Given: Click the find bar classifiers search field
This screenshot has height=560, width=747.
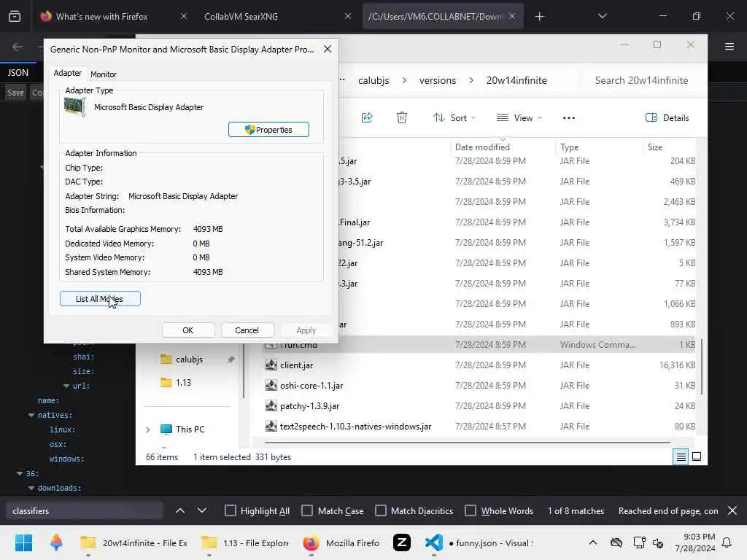Looking at the screenshot, I should 85,511.
